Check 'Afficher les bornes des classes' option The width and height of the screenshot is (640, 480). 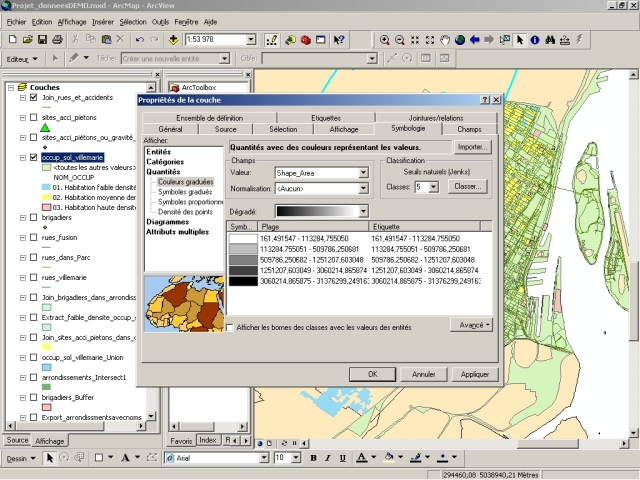(x=231, y=327)
